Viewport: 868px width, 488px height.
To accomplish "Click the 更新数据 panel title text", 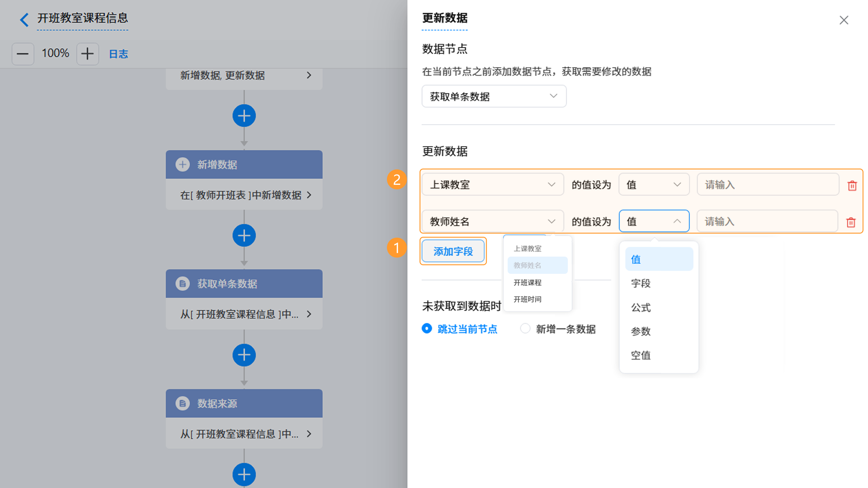I will 445,18.
